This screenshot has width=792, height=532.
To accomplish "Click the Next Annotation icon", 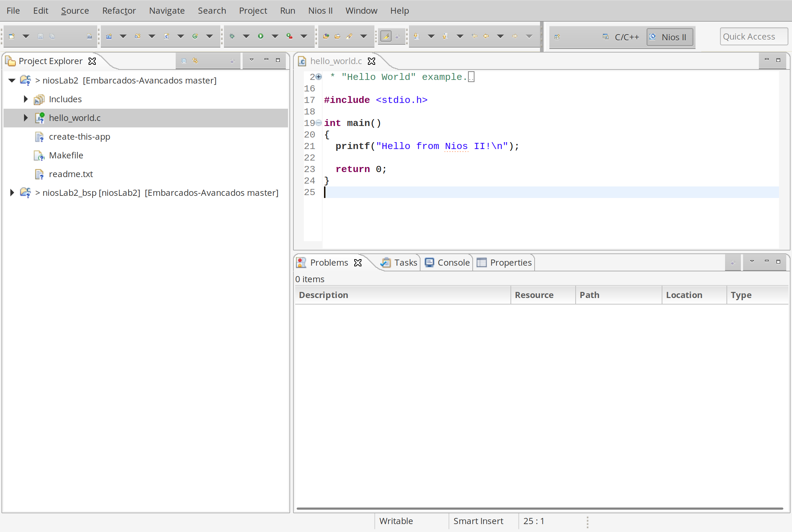I will pos(417,36).
